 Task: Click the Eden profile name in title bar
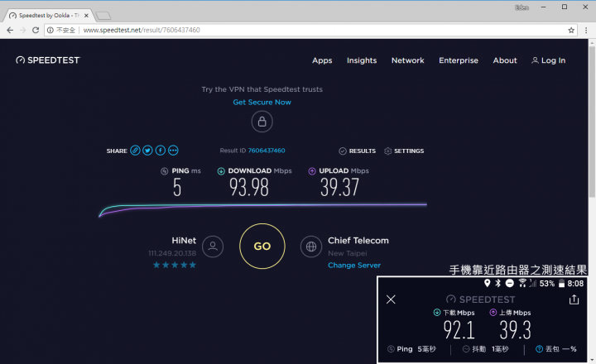coord(521,7)
